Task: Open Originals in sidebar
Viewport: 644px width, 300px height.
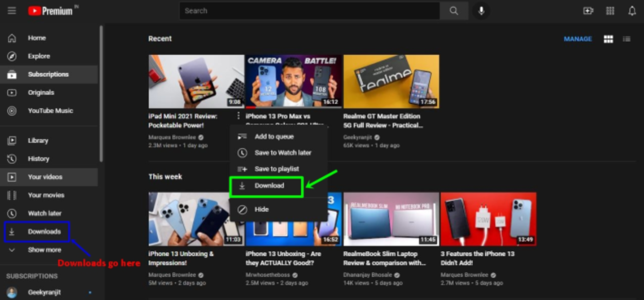Action: pos(49,92)
